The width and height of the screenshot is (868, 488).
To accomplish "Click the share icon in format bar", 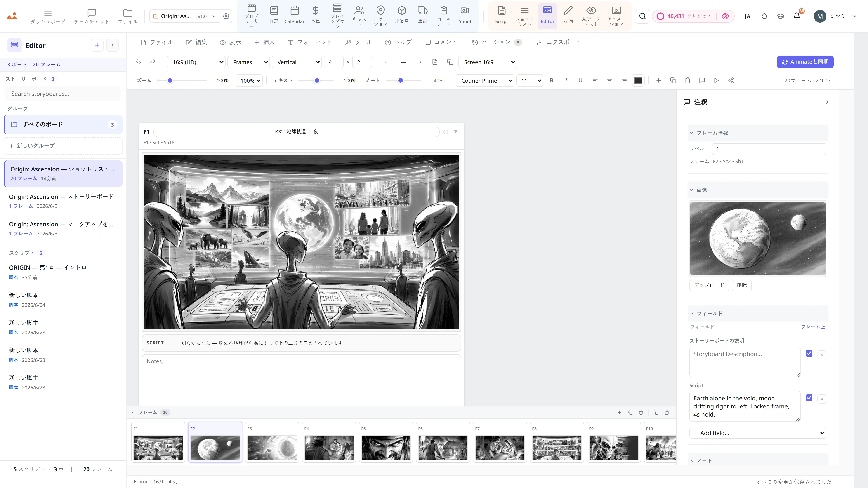I will click(731, 80).
